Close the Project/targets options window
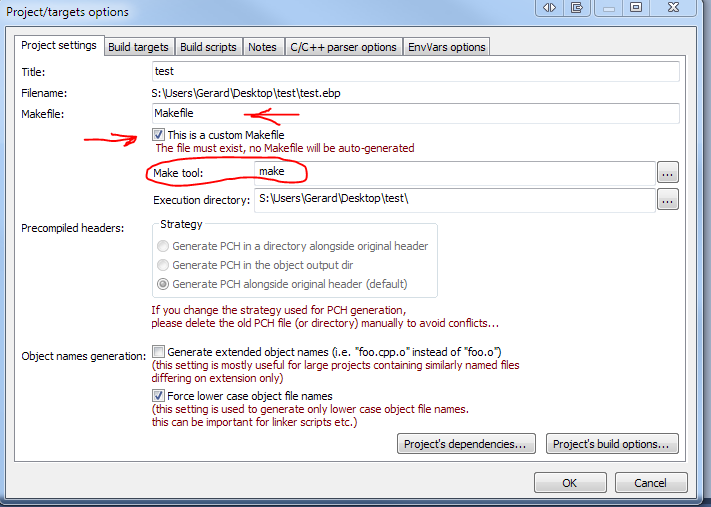Image resolution: width=711 pixels, height=507 pixels. tap(673, 8)
